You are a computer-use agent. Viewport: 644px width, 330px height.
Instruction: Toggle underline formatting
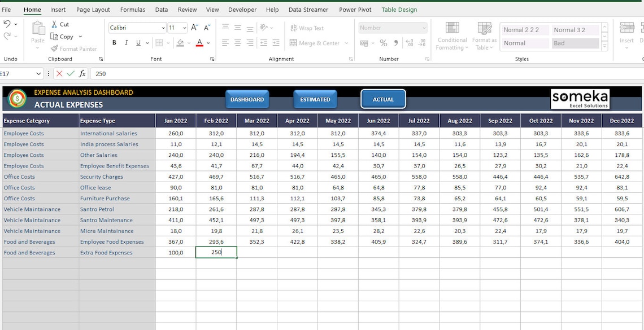coord(137,42)
